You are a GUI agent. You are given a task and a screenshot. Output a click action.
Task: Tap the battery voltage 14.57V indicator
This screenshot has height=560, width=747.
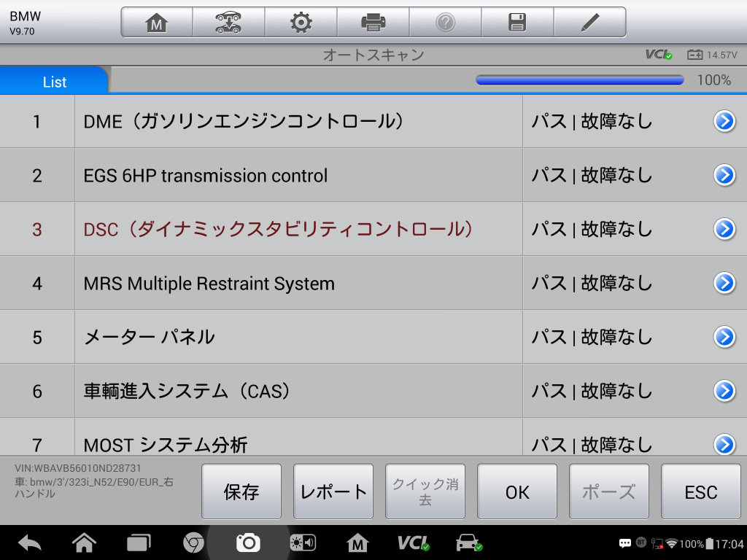pos(712,55)
